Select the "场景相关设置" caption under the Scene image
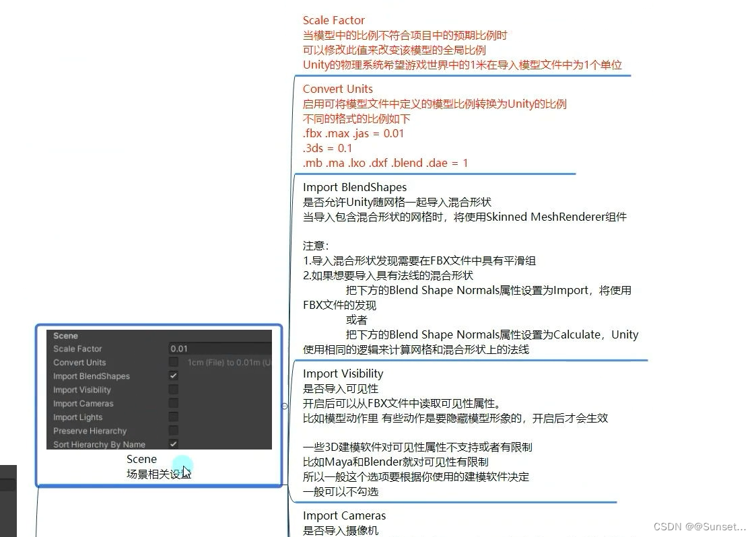Image resolution: width=756 pixels, height=537 pixels. click(x=159, y=474)
